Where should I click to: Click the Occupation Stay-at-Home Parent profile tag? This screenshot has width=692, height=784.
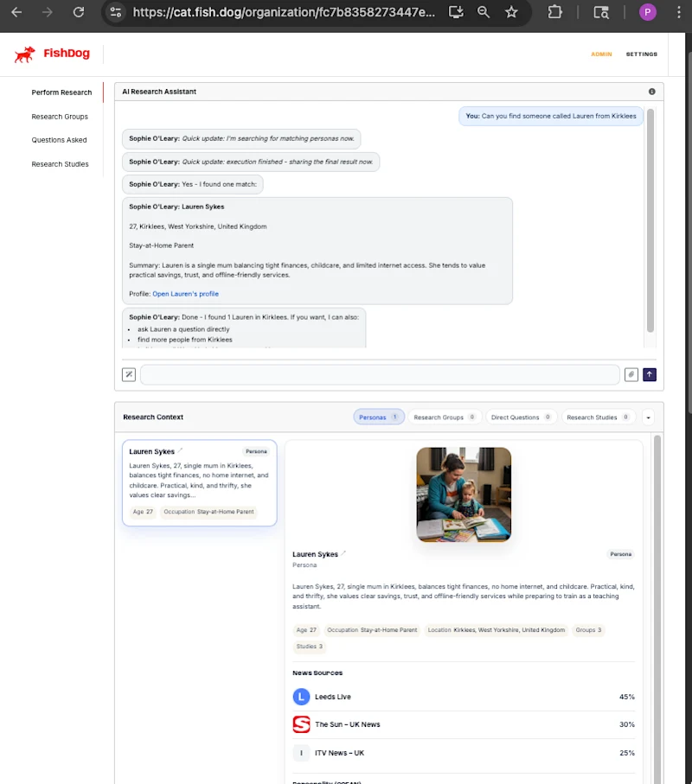point(372,630)
